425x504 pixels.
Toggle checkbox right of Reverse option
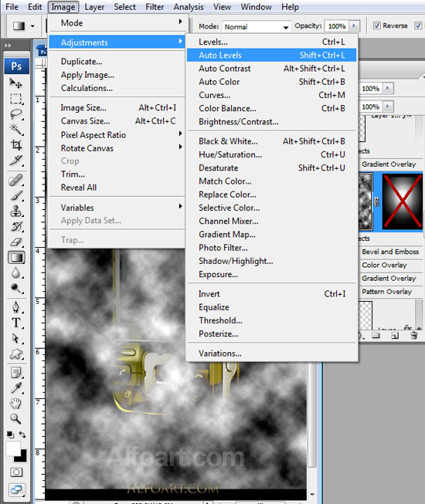(418, 25)
